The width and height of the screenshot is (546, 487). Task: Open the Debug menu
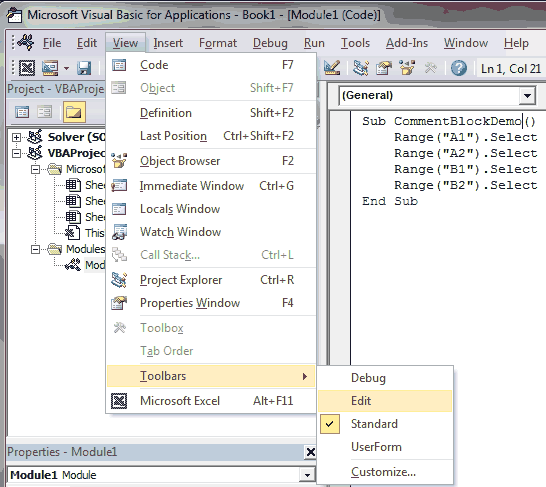point(270,43)
